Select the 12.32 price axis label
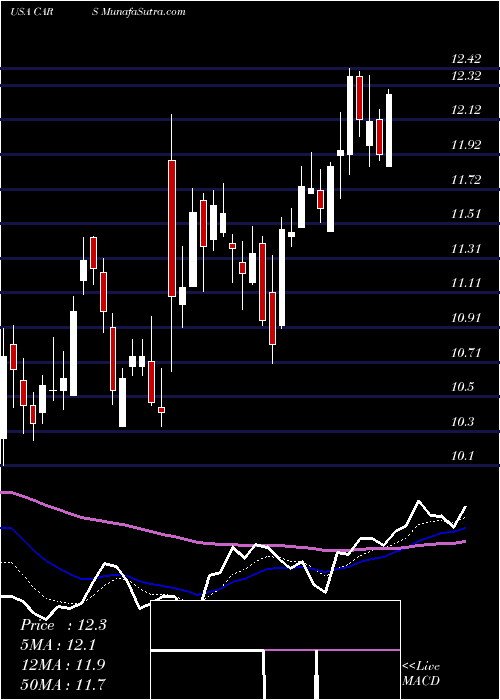Screen dimensions: 500x700 [x=466, y=76]
